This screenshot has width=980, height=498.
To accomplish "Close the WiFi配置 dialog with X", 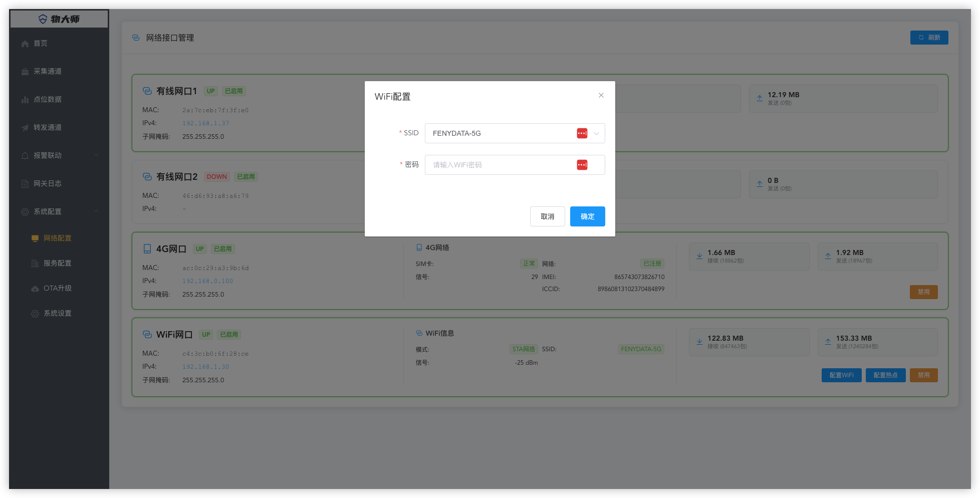I will coord(601,95).
